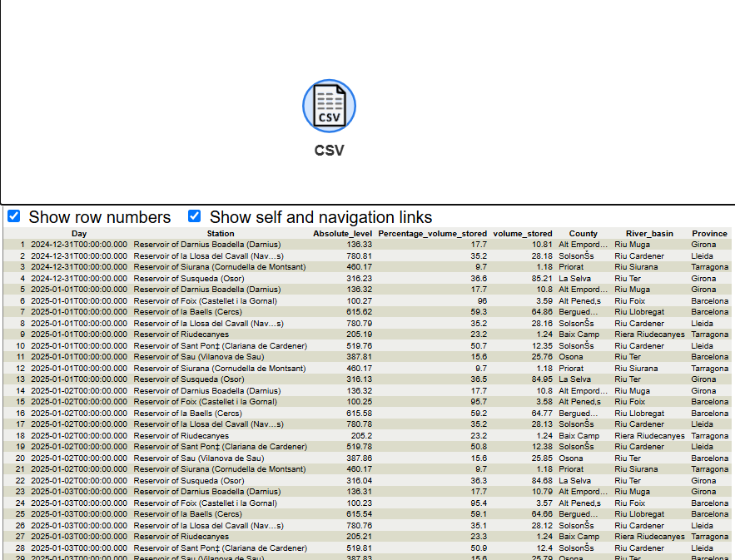
Task: Click row number 1 in the table
Action: (x=22, y=245)
